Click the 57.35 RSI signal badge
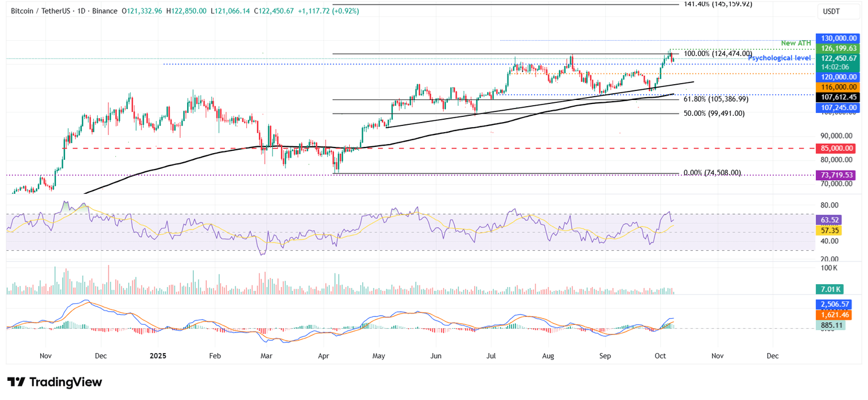868x400 pixels. click(828, 230)
